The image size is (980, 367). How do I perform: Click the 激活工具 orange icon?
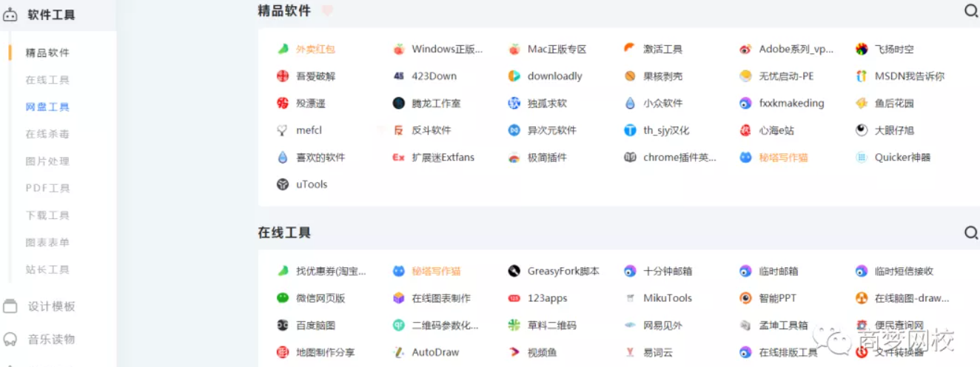[630, 49]
